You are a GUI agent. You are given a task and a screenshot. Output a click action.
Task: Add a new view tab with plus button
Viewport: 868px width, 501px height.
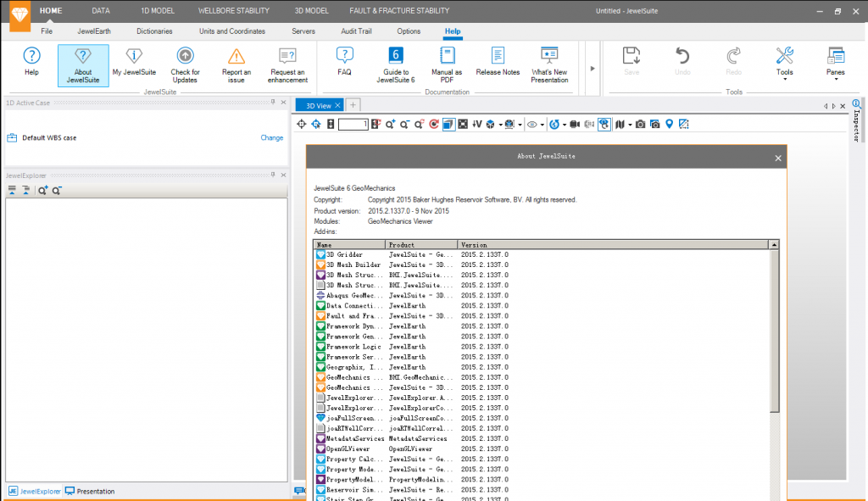tap(353, 104)
